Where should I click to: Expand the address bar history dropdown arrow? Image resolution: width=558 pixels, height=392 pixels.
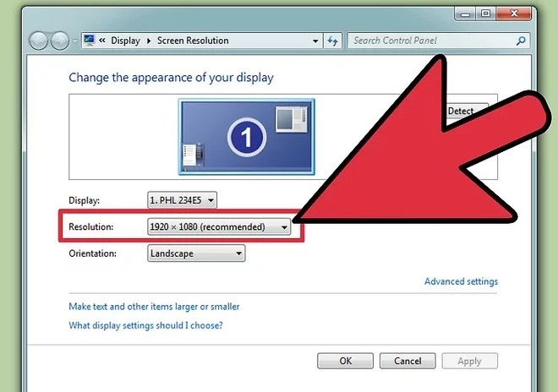tap(315, 41)
